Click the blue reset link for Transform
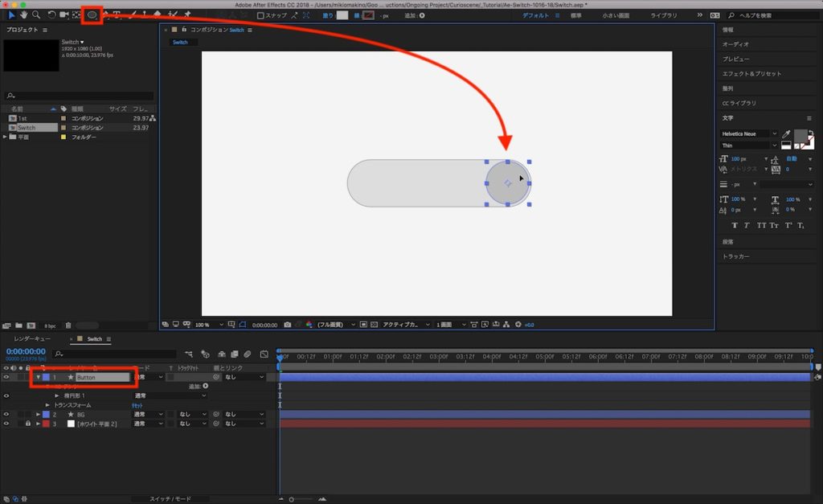 coord(137,405)
